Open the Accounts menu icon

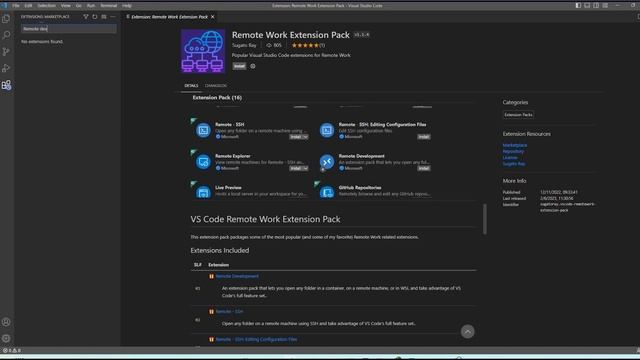pos(6,322)
